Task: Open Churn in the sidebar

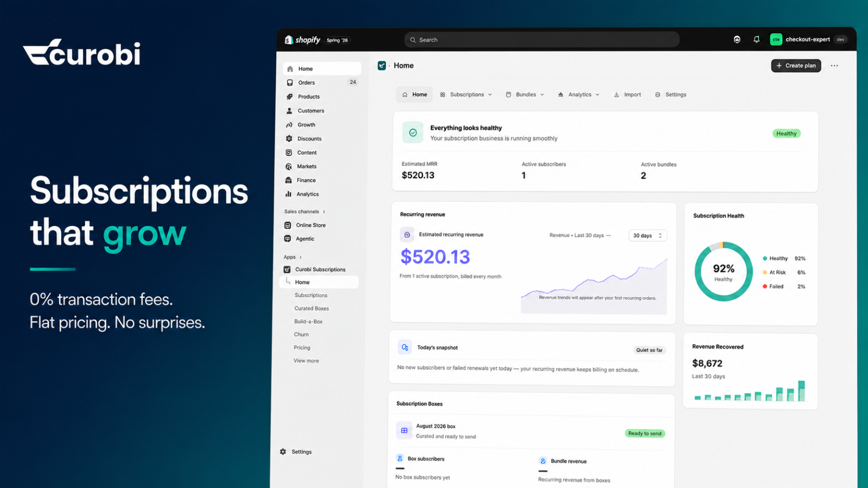Action: (x=301, y=335)
